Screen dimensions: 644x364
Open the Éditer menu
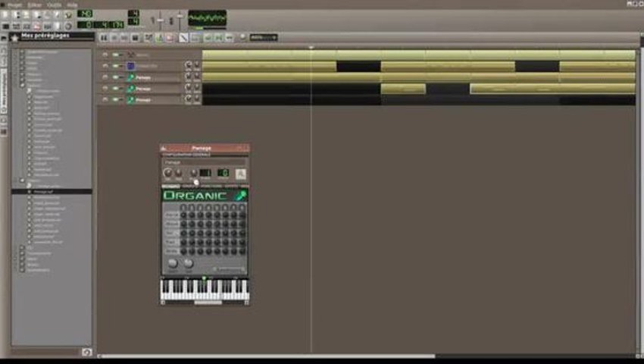tap(35, 5)
